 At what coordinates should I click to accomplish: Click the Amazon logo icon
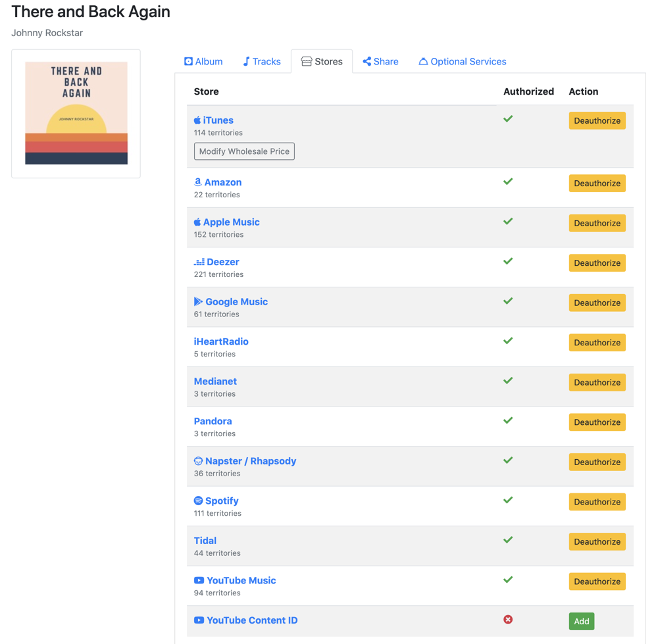tap(197, 182)
